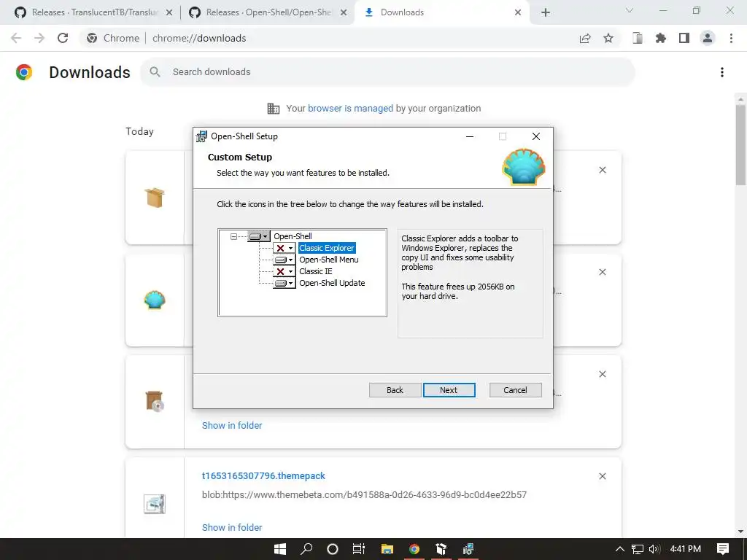
Task: Open Classic IE install option dropdown
Action: coord(285,271)
